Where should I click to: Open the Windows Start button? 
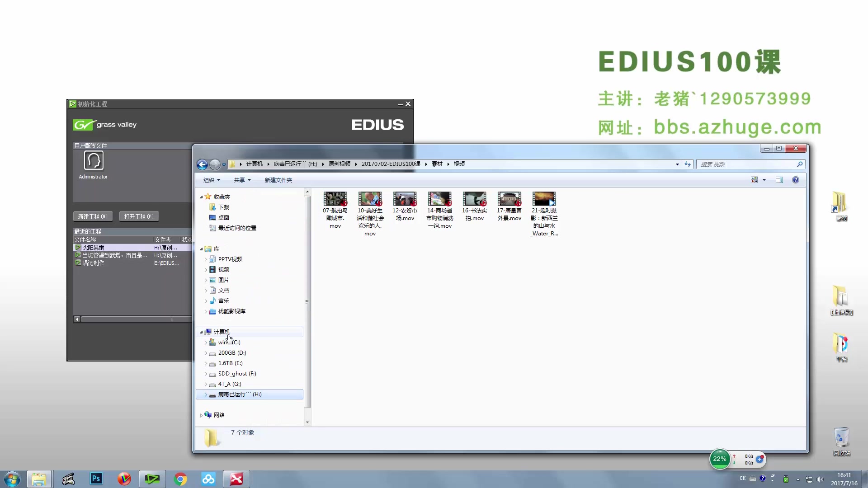12,479
